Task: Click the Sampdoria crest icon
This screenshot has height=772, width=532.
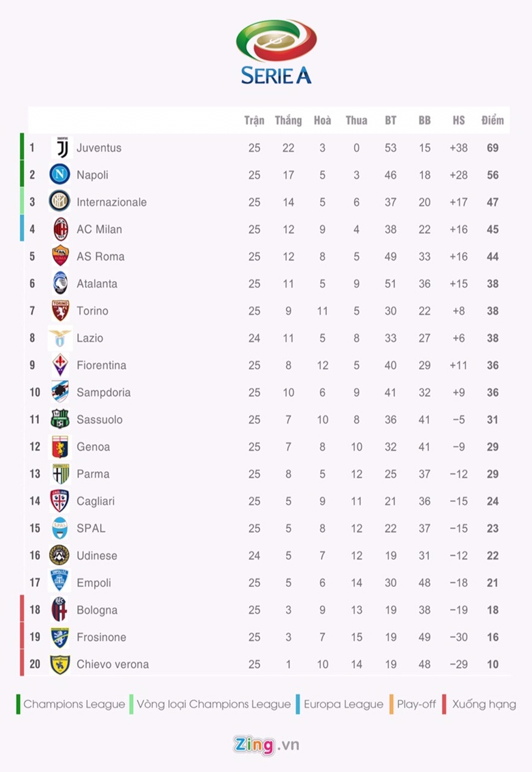Action: pos(60,392)
